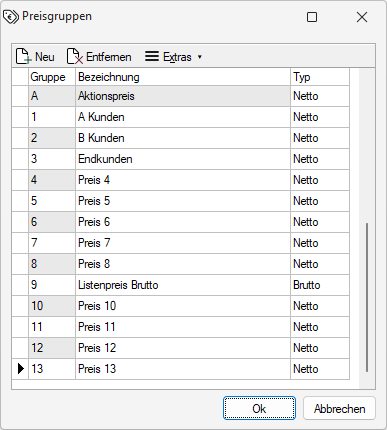
Task: Click the Preisgruppen price tag title icon
Action: (11, 17)
